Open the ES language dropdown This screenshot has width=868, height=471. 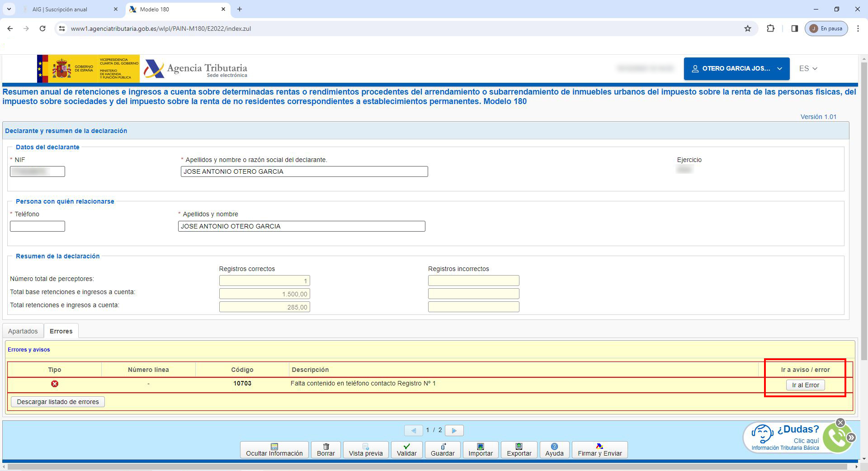coord(808,69)
